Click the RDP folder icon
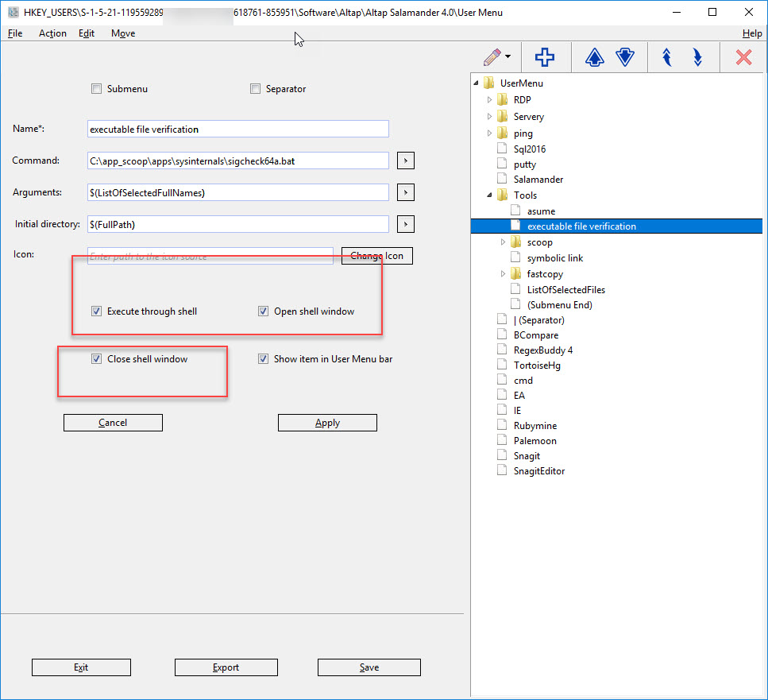This screenshot has height=700, width=768. click(503, 100)
